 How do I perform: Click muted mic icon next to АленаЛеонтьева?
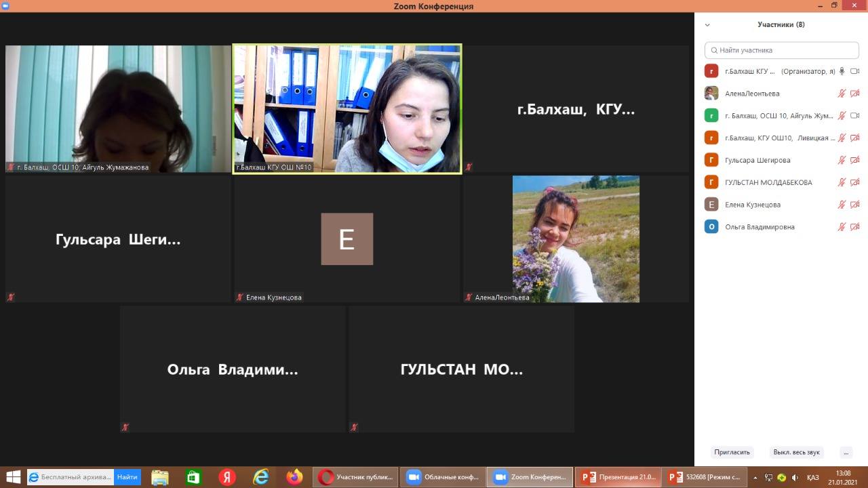(x=842, y=94)
